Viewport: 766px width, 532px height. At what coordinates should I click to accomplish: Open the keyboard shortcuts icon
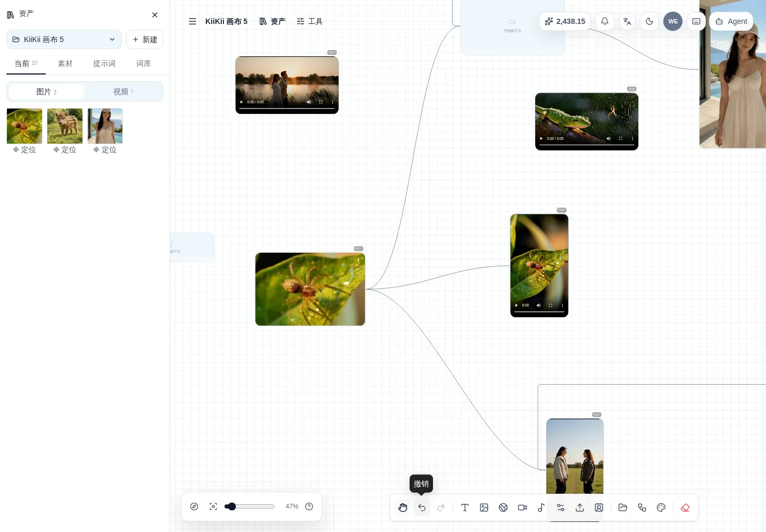(x=696, y=21)
